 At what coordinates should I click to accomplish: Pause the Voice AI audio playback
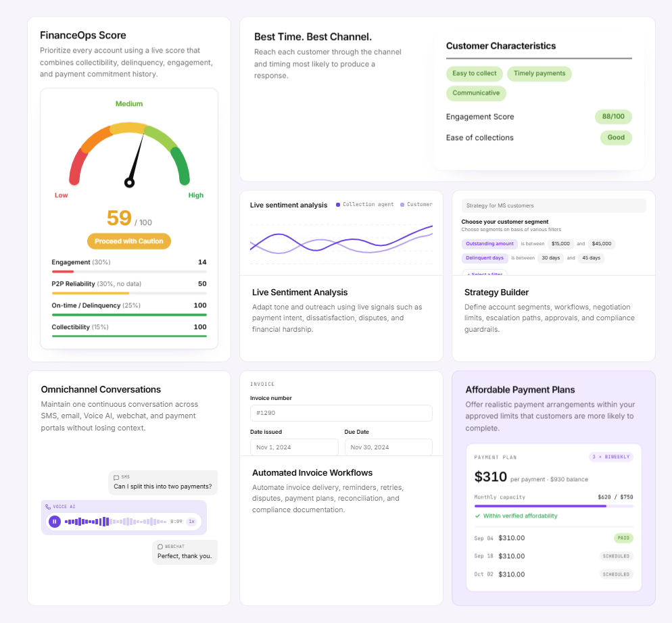pos(55,522)
